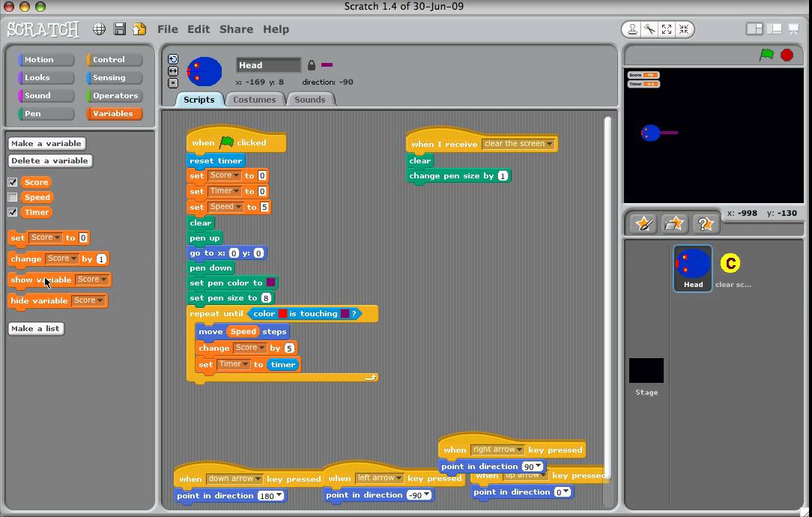Click the set pen color purple swatch

[x=271, y=282]
